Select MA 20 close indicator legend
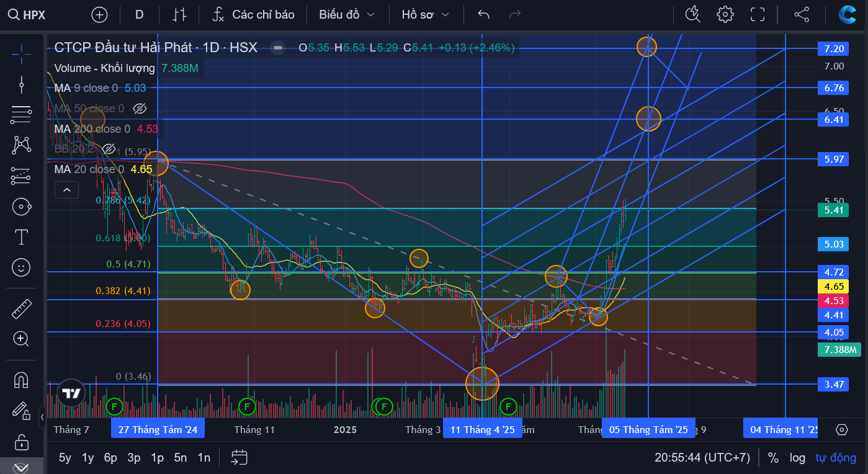Viewport: 868px width, 474px height. [89, 169]
